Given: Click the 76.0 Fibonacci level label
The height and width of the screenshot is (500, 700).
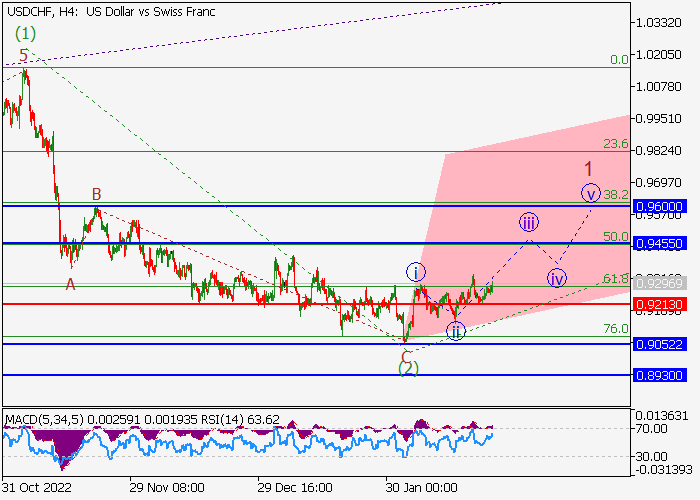Looking at the screenshot, I should (616, 329).
